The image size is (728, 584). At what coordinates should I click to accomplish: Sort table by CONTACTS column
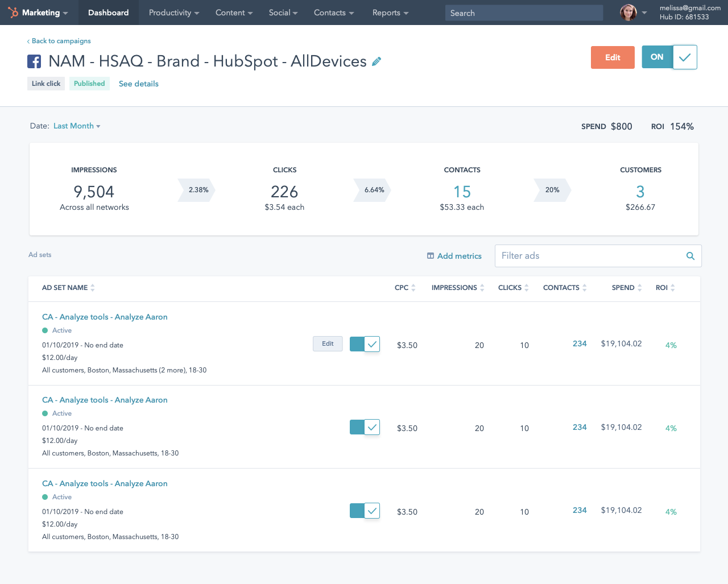[585, 288]
